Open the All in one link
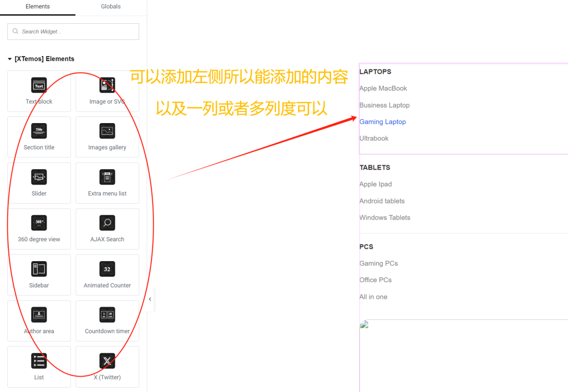568x392 pixels. [x=373, y=297]
